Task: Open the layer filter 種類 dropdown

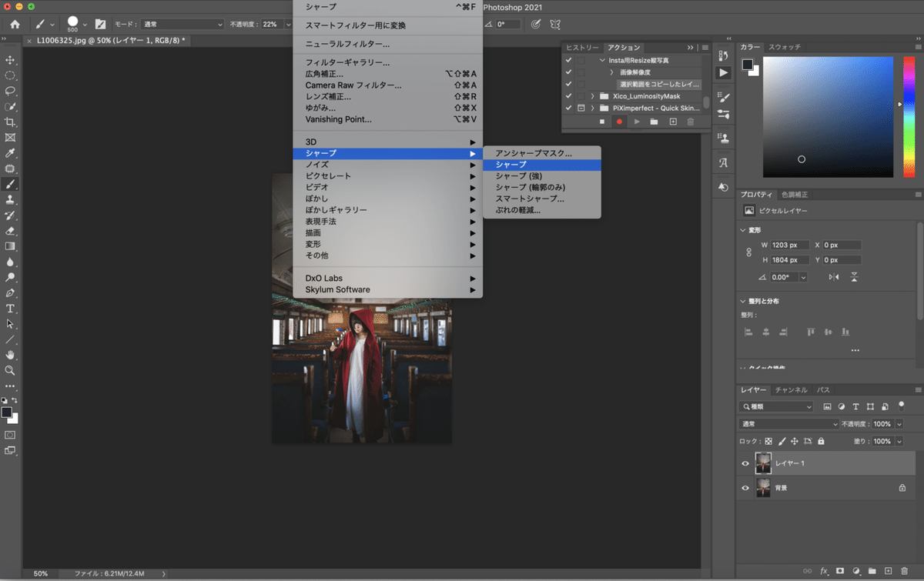Action: click(x=776, y=406)
